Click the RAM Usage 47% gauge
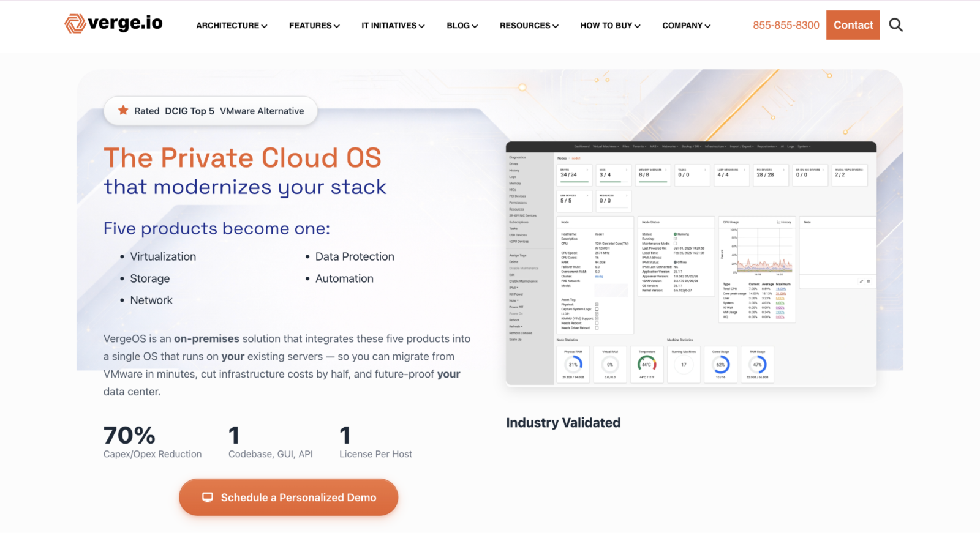The height and width of the screenshot is (533, 980). coord(758,364)
